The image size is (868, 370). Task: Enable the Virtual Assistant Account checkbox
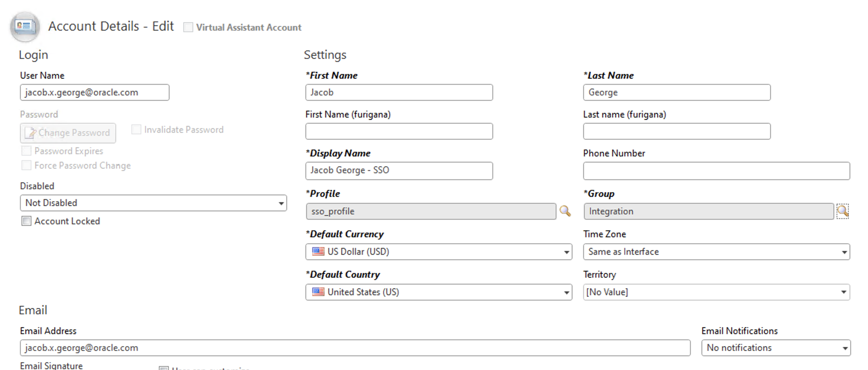point(188,27)
